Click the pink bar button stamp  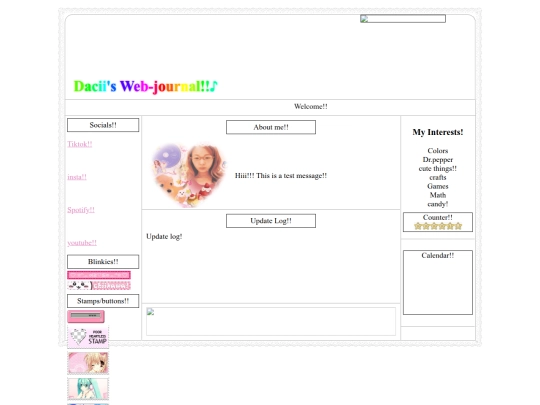coord(86,316)
